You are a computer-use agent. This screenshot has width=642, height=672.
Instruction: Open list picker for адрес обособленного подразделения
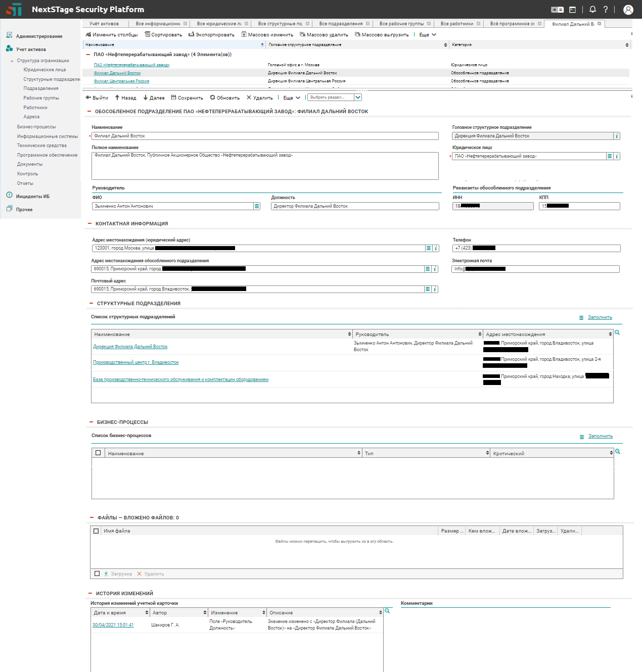pos(428,269)
